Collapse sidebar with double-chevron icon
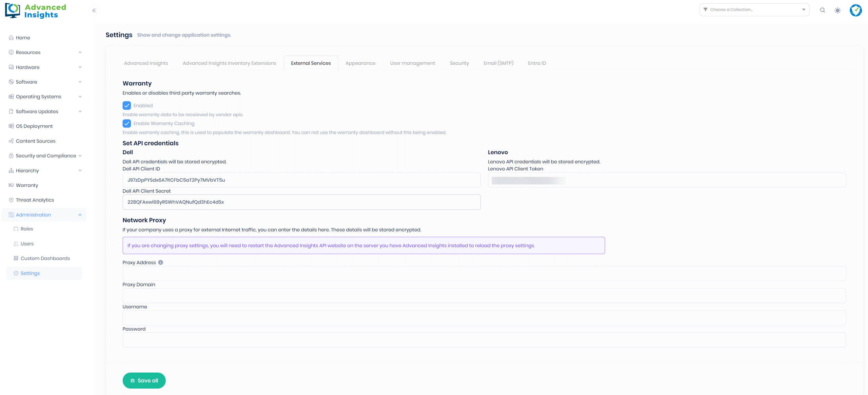This screenshot has width=868, height=395. (94, 11)
